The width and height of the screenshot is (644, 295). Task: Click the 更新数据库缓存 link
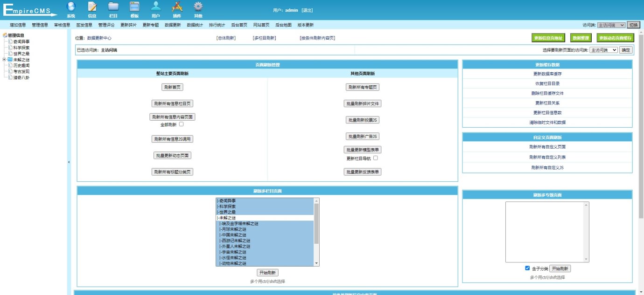tap(547, 74)
